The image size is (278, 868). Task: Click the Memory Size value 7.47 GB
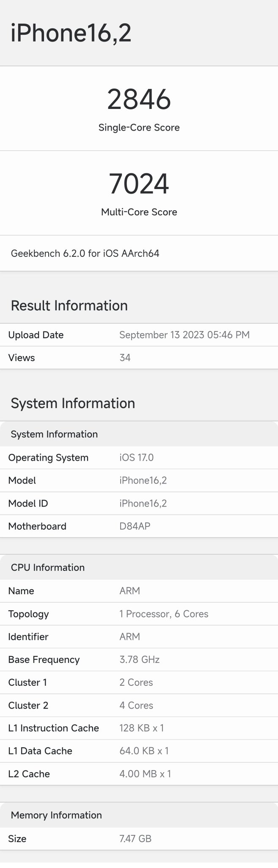click(135, 839)
